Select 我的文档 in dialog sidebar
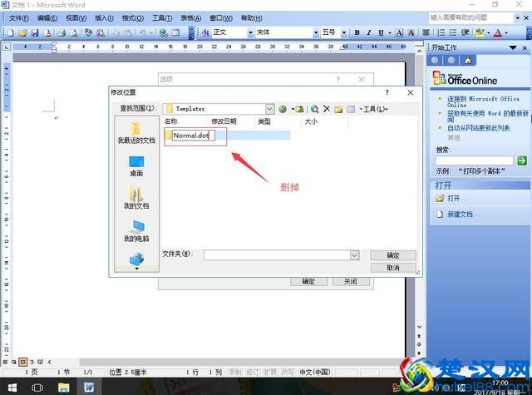Screen dimensions: 532x395 click(x=136, y=198)
